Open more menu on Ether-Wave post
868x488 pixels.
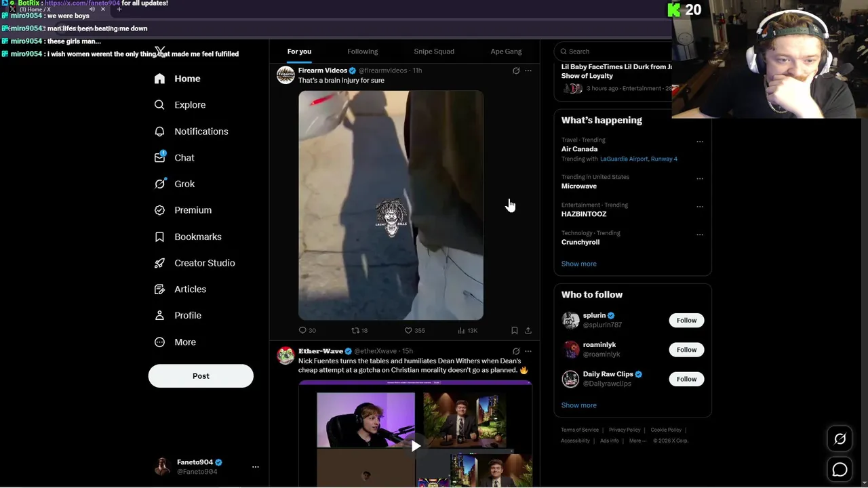click(528, 351)
